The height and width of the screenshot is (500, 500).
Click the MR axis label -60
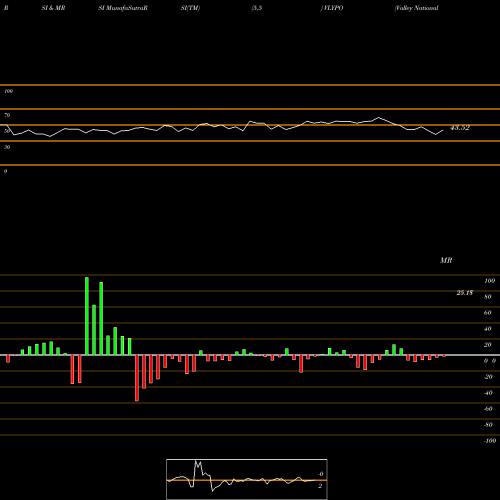click(488, 409)
